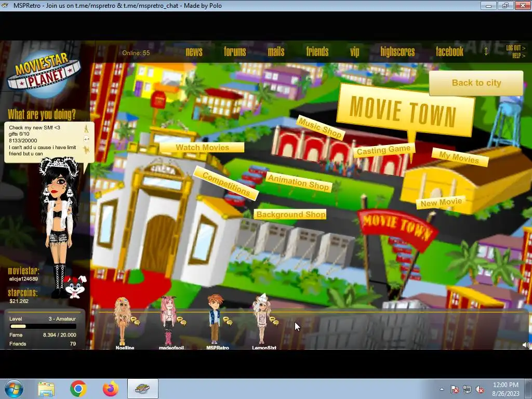Click the Watch Movies label
The height and width of the screenshot is (399, 532).
[202, 147]
